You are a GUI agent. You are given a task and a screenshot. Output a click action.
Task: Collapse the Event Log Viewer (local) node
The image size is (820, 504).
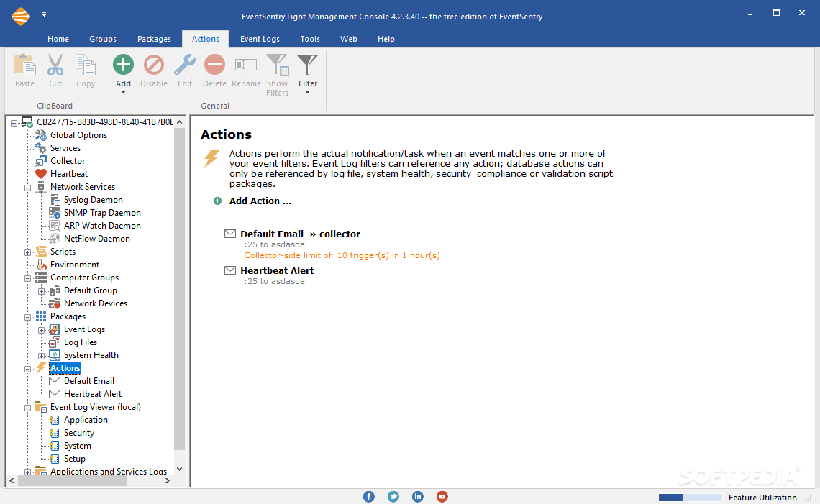click(28, 408)
